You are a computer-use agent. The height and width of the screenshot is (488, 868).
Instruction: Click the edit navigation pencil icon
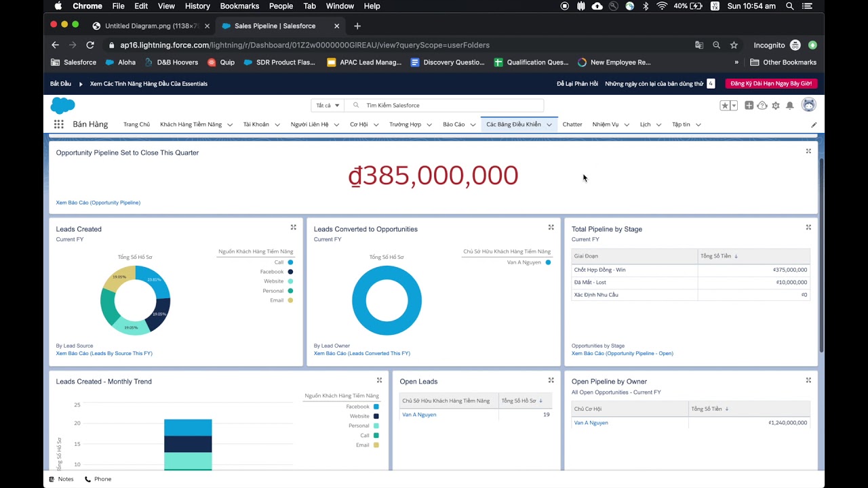point(814,125)
